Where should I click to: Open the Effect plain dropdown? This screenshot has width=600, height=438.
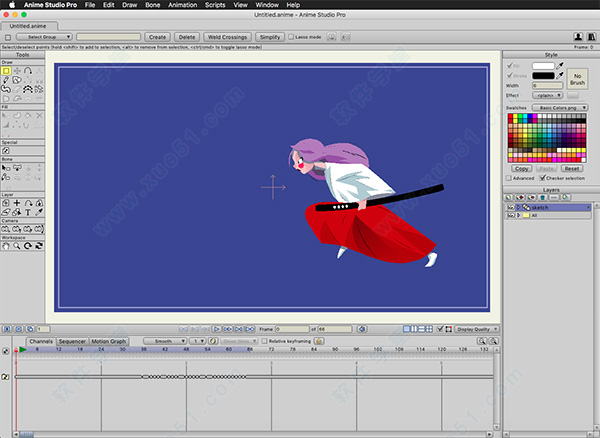547,95
